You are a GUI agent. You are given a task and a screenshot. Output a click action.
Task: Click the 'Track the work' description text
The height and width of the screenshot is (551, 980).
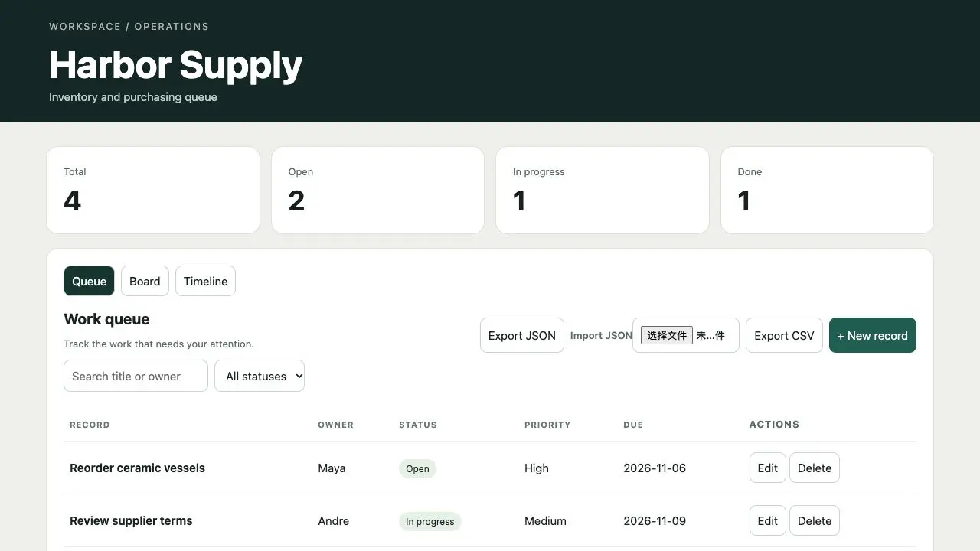click(x=158, y=344)
